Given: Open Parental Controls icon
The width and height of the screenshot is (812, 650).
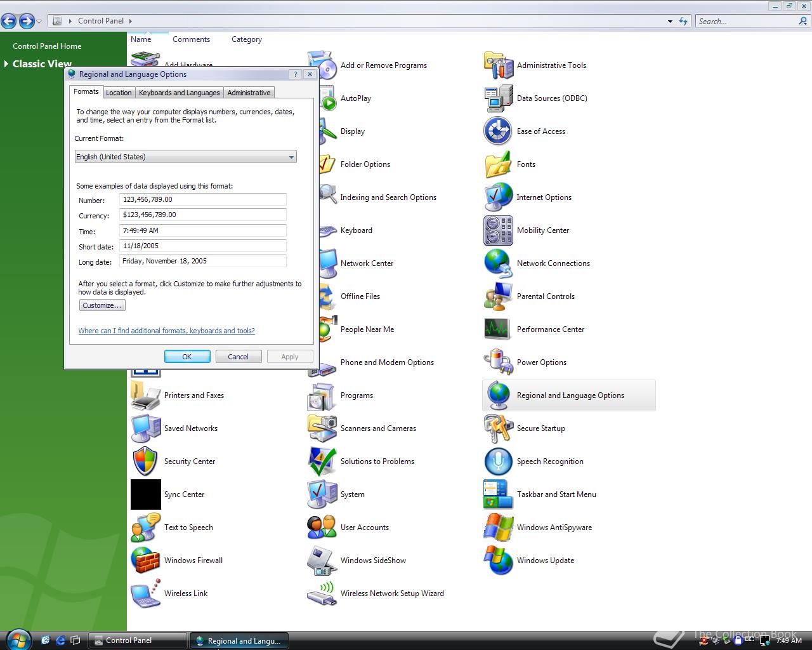Looking at the screenshot, I should pyautogui.click(x=499, y=296).
